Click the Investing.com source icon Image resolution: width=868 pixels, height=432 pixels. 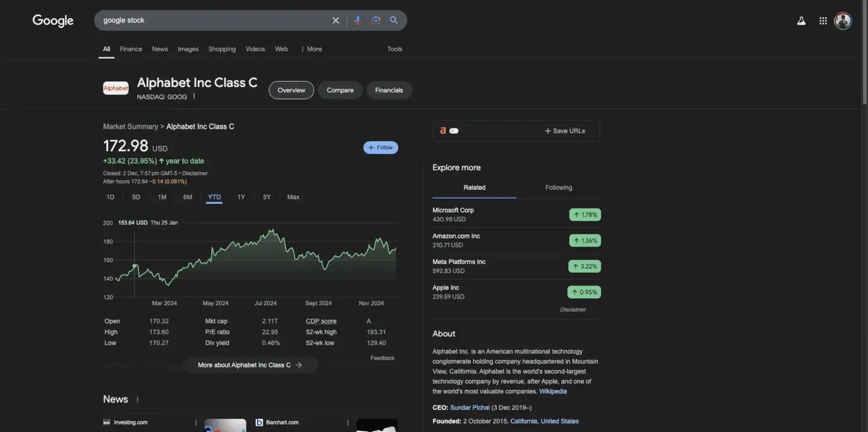coord(106,422)
